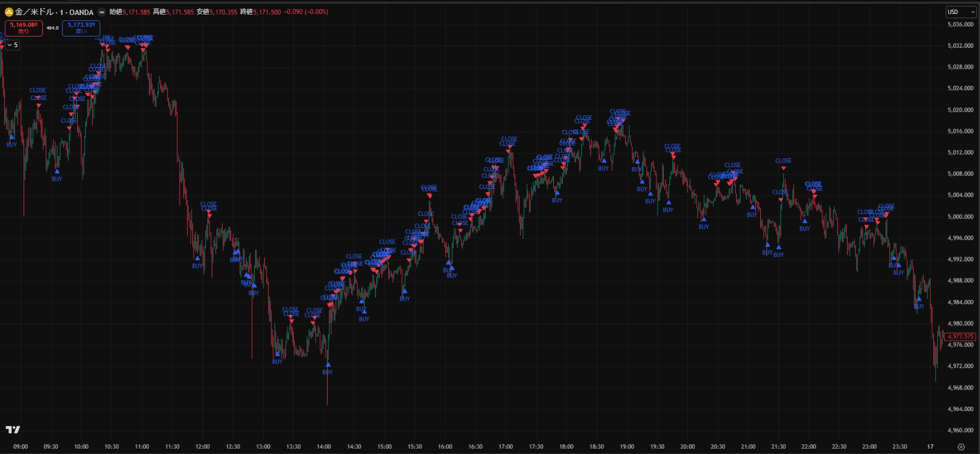The width and height of the screenshot is (980, 454).
Task: Click the BUY arrow marker just before 22:00
Action: click(805, 221)
